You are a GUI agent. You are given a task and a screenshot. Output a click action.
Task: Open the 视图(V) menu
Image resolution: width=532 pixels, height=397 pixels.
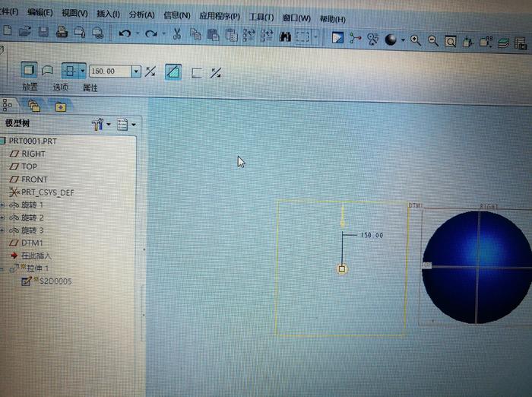74,13
